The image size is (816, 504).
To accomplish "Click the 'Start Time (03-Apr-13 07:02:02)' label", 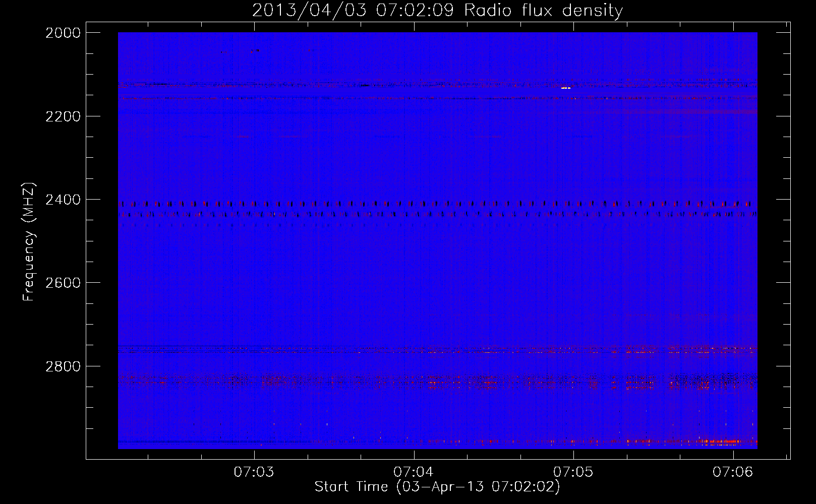I will (437, 487).
